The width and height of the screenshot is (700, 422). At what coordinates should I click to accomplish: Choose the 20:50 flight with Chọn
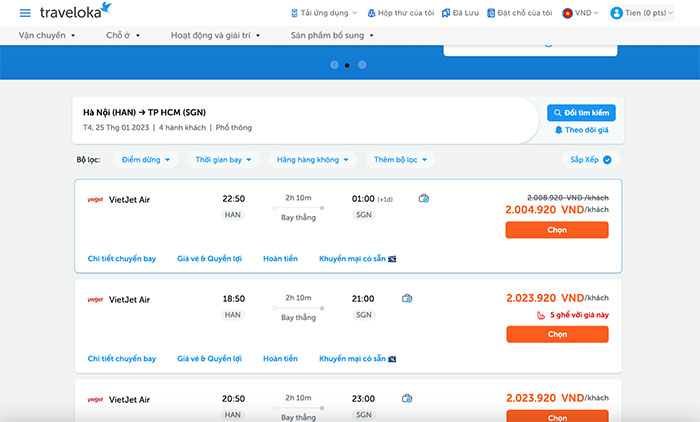(x=557, y=416)
